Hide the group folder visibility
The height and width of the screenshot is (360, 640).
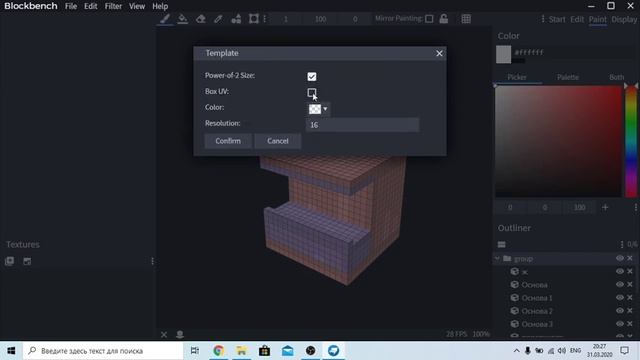(x=620, y=258)
